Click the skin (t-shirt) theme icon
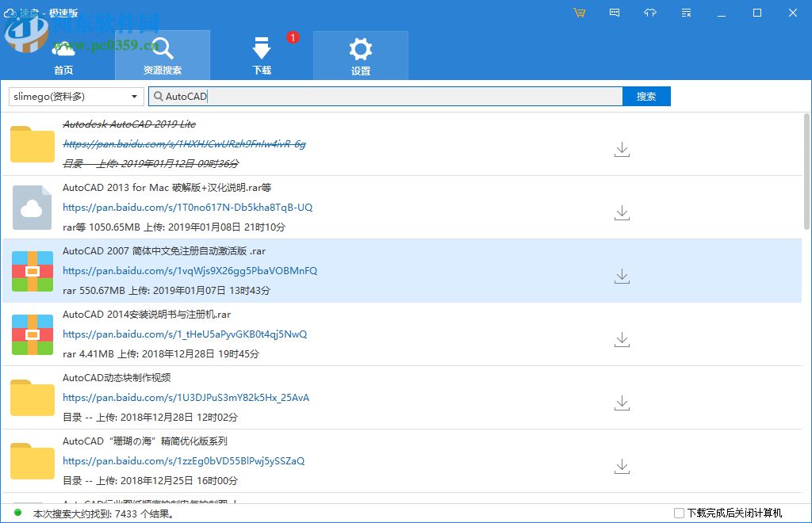This screenshot has width=812, height=523. tap(650, 13)
